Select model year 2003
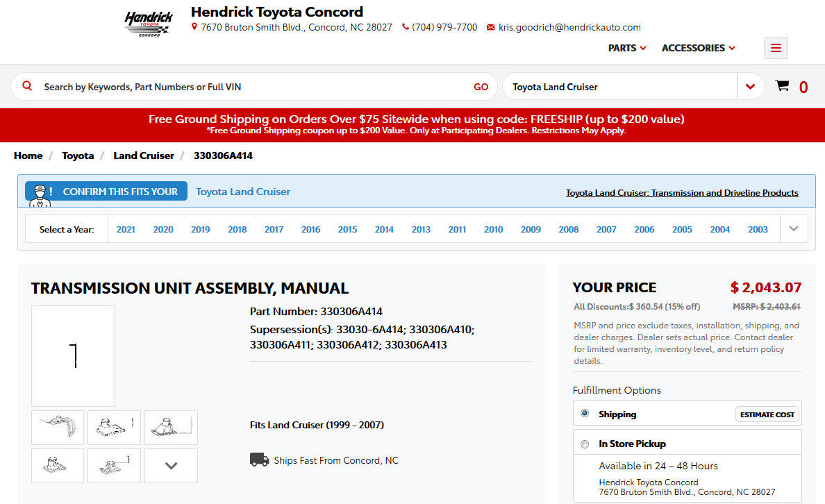 [758, 229]
